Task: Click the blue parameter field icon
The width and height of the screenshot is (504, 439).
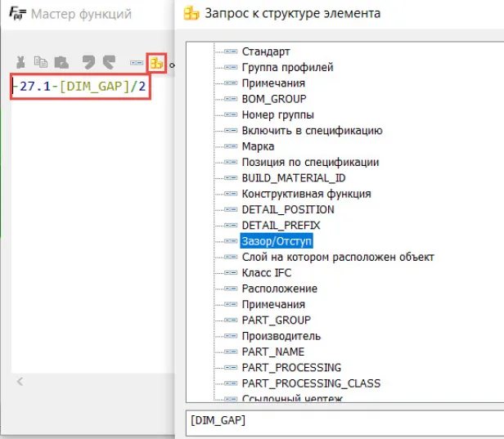Action: point(137,63)
